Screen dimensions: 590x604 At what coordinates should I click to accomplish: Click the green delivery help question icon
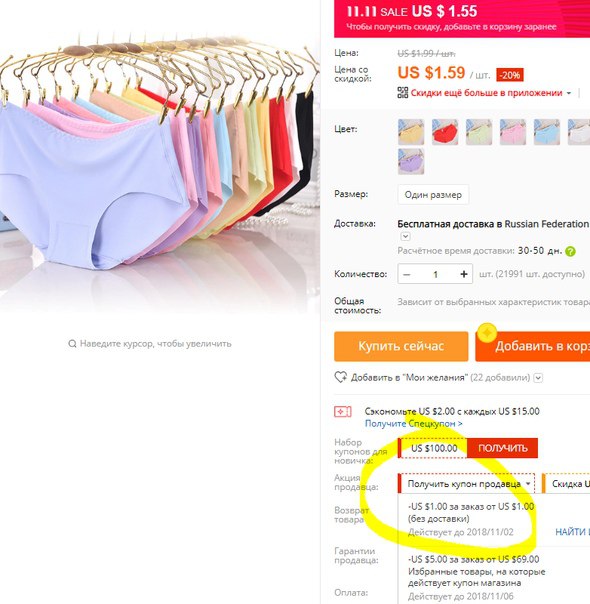(x=570, y=252)
